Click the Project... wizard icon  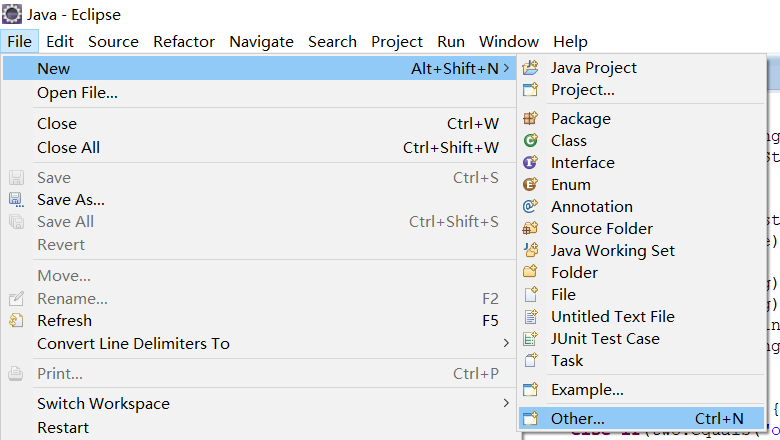(x=530, y=89)
